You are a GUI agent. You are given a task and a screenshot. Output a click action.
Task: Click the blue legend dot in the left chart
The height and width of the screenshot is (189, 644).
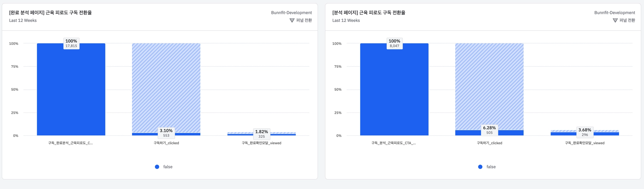[157, 167]
